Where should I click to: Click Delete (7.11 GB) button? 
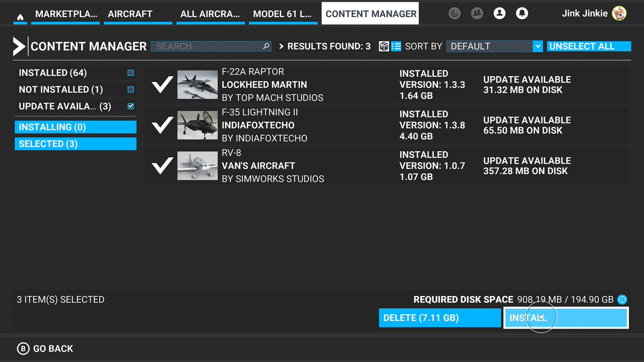tap(440, 318)
